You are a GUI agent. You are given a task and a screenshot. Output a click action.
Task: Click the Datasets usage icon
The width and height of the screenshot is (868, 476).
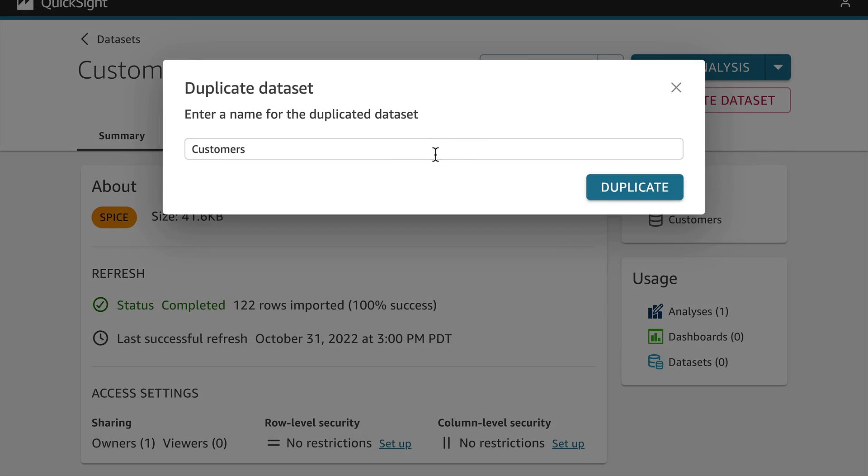[x=655, y=362]
